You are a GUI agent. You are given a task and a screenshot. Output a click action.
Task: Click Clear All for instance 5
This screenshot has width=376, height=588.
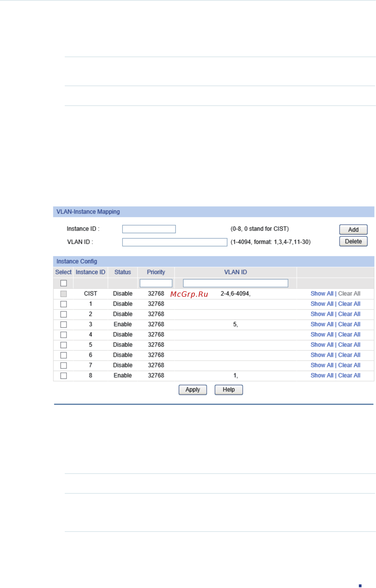pyautogui.click(x=349, y=345)
